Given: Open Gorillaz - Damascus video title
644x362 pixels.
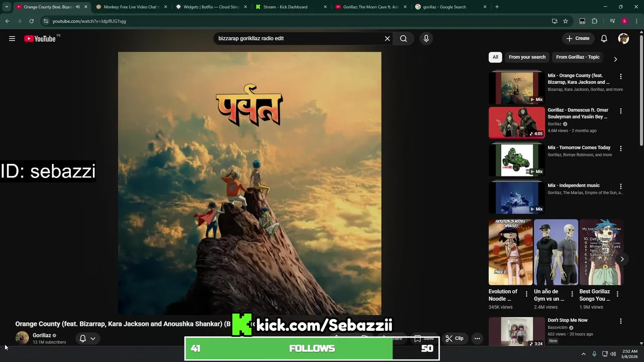Looking at the screenshot, I should click(578, 113).
